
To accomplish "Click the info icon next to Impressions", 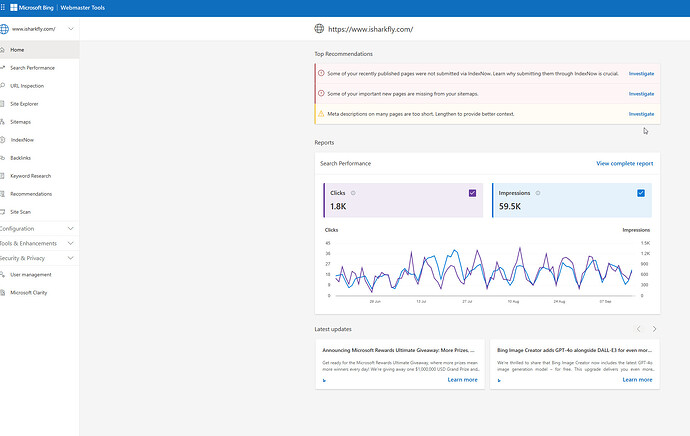I will (x=538, y=193).
